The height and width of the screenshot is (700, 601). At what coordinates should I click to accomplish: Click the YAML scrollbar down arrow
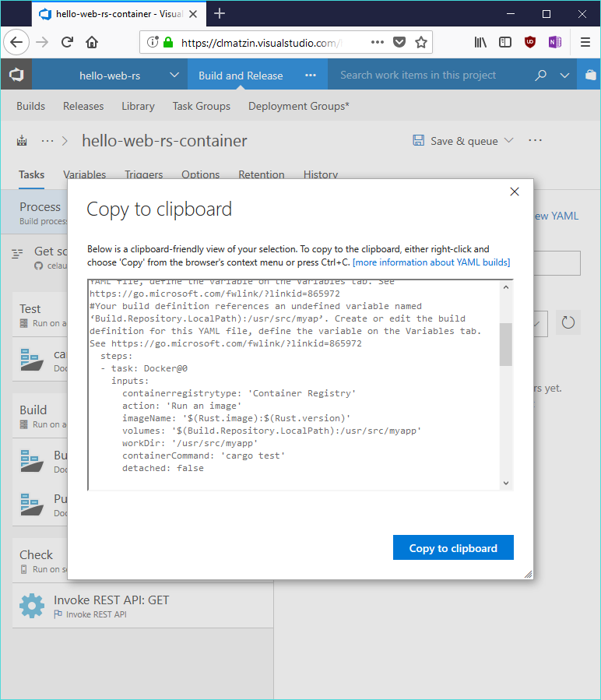506,483
